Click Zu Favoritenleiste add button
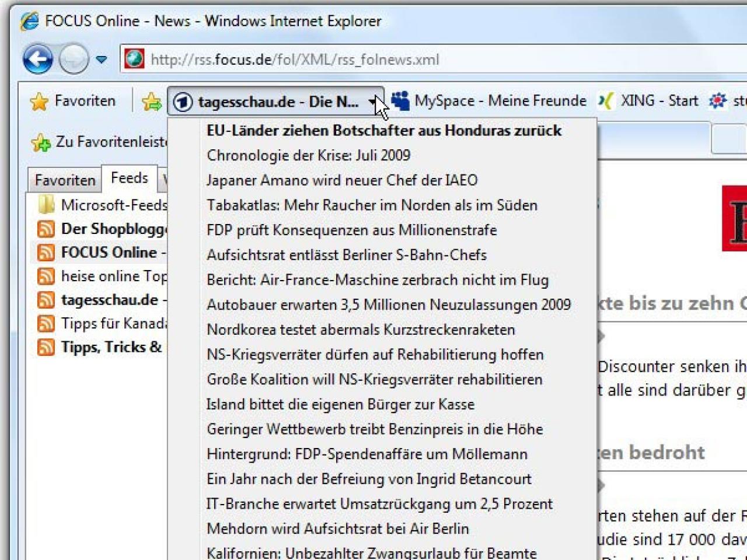The image size is (747, 560). (x=99, y=142)
